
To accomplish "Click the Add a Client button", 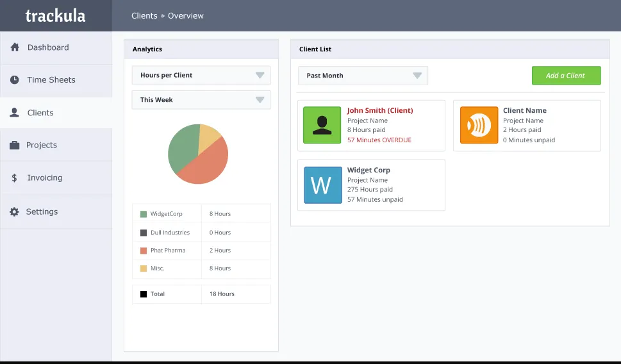I will (x=567, y=75).
